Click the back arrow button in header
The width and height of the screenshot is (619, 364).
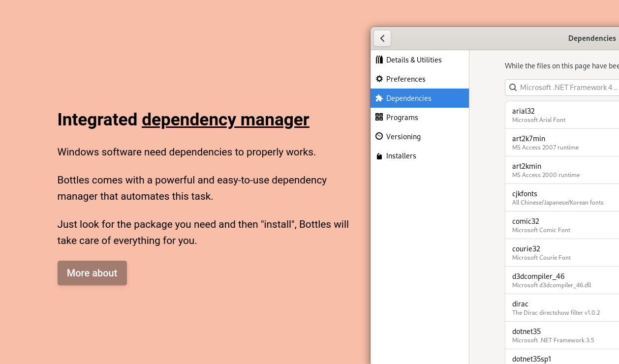[x=382, y=38]
